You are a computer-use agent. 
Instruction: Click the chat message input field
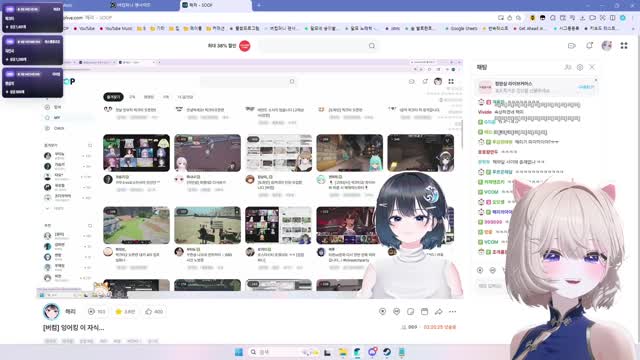click(492, 286)
